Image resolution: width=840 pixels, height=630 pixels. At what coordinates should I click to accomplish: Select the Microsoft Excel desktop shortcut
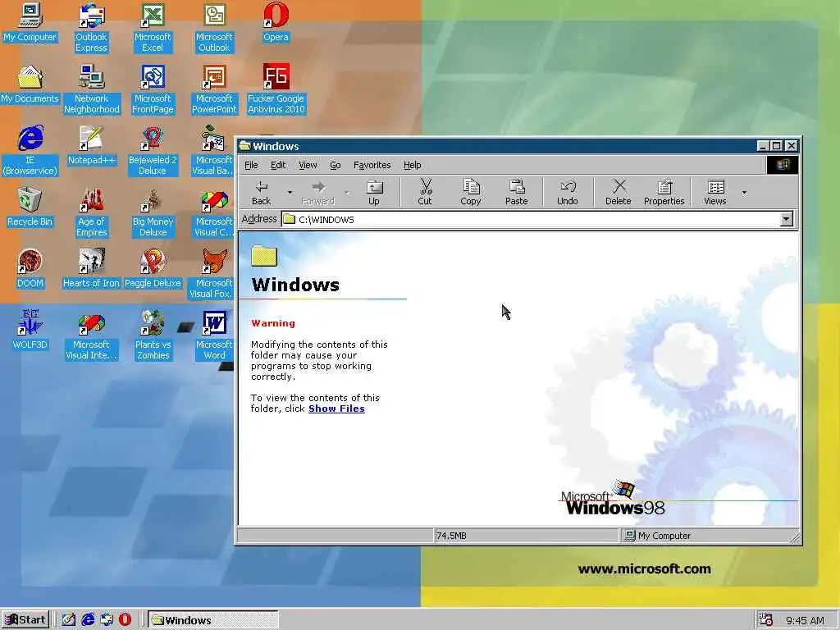pos(153,27)
